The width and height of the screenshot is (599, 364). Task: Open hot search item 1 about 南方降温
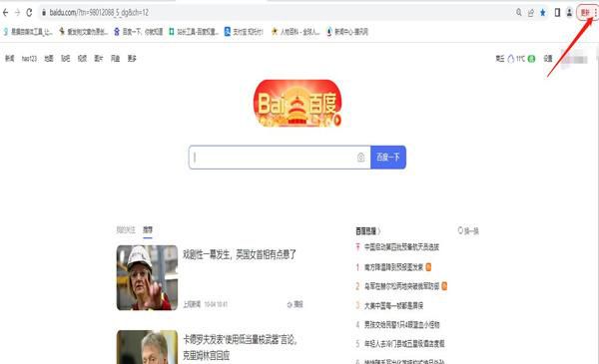394,267
